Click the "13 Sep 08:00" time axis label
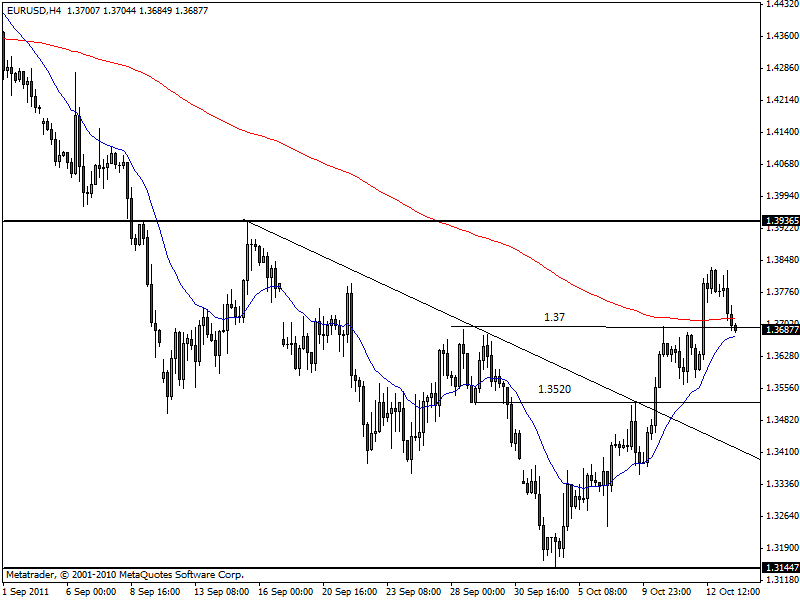Viewport: 800px width, 600px height. pyautogui.click(x=221, y=591)
